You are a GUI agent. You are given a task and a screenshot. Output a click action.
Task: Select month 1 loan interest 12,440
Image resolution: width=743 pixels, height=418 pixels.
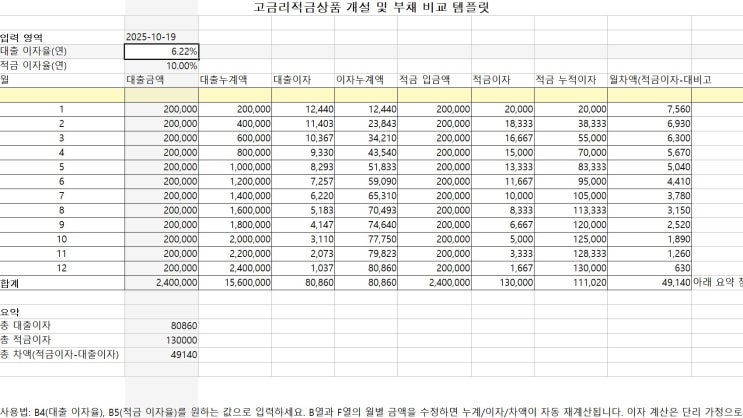pos(303,109)
